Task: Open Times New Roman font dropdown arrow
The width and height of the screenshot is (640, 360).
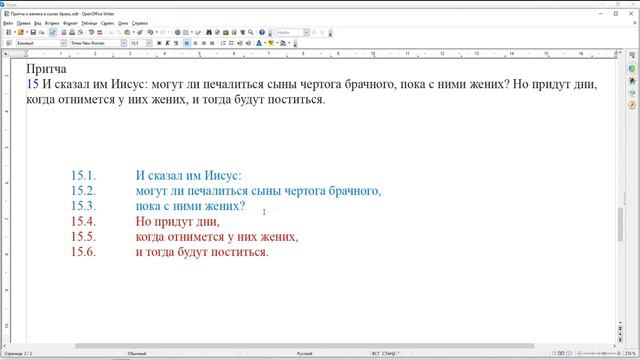Action: pos(123,43)
